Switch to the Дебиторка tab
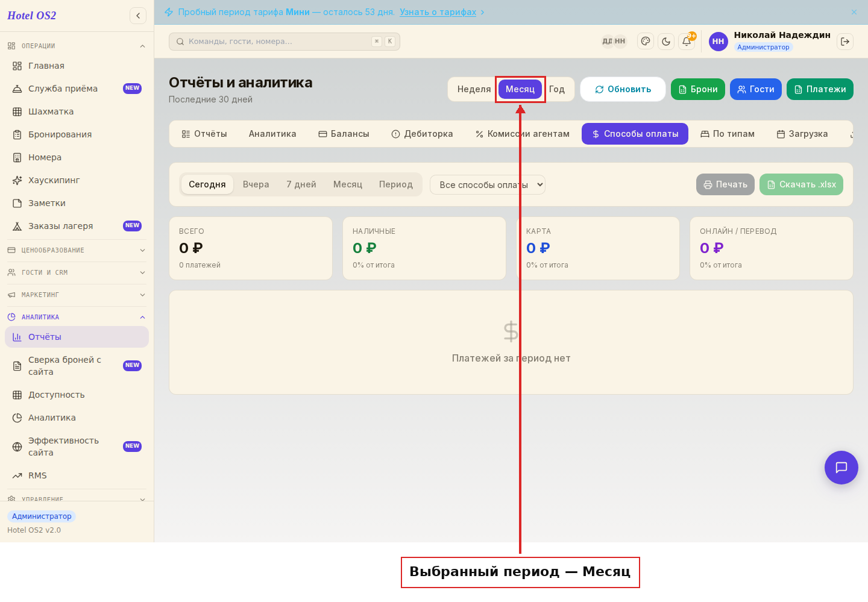This screenshot has width=868, height=602. point(422,134)
